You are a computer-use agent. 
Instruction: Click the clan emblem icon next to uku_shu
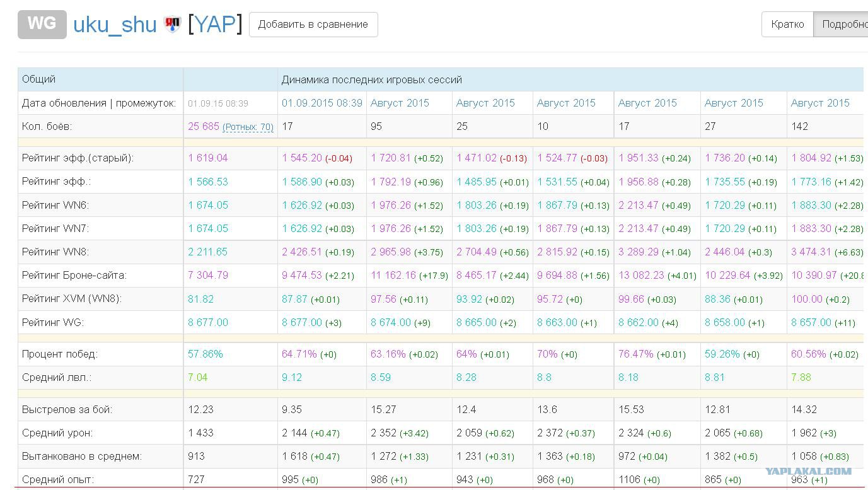point(172,25)
